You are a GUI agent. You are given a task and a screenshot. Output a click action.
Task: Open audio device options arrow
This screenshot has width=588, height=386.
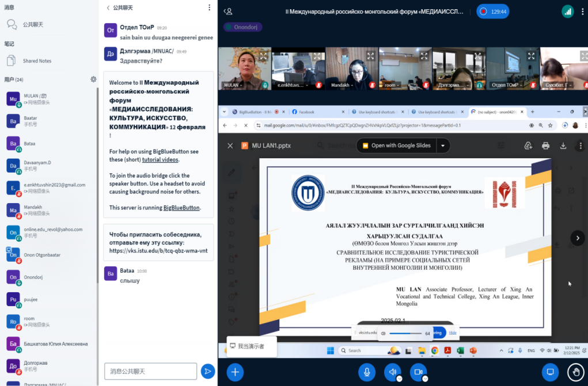click(399, 379)
